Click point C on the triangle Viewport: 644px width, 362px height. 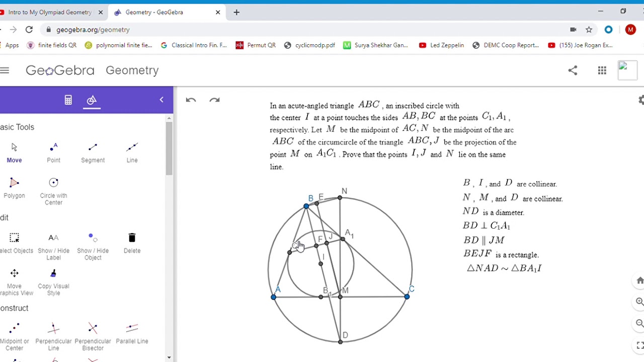tap(407, 297)
